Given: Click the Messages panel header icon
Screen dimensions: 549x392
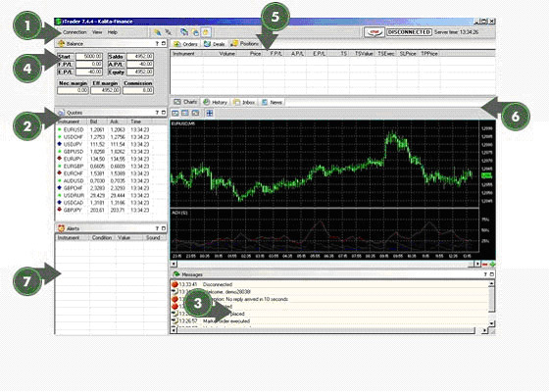Looking at the screenshot, I should [x=176, y=274].
